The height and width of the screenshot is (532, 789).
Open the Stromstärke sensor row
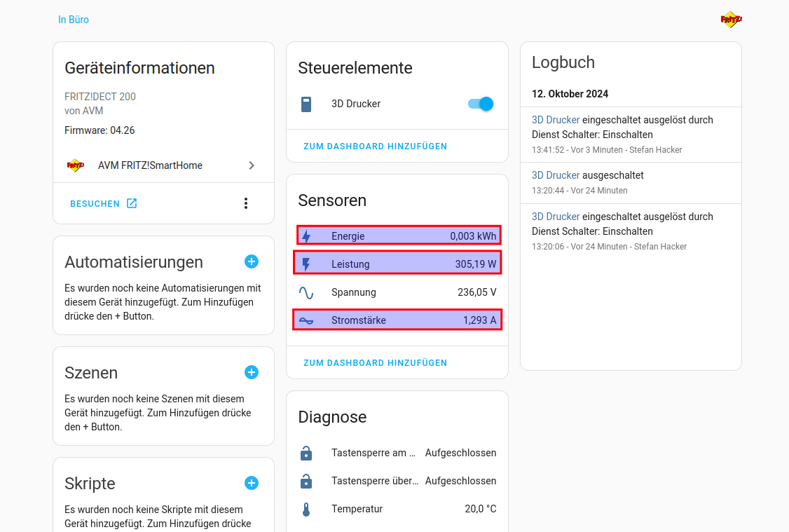(x=397, y=320)
